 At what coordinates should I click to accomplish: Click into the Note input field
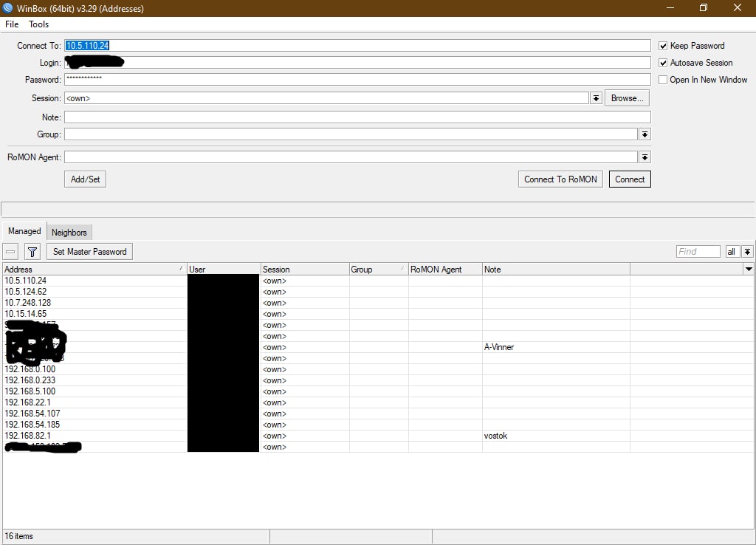point(357,117)
